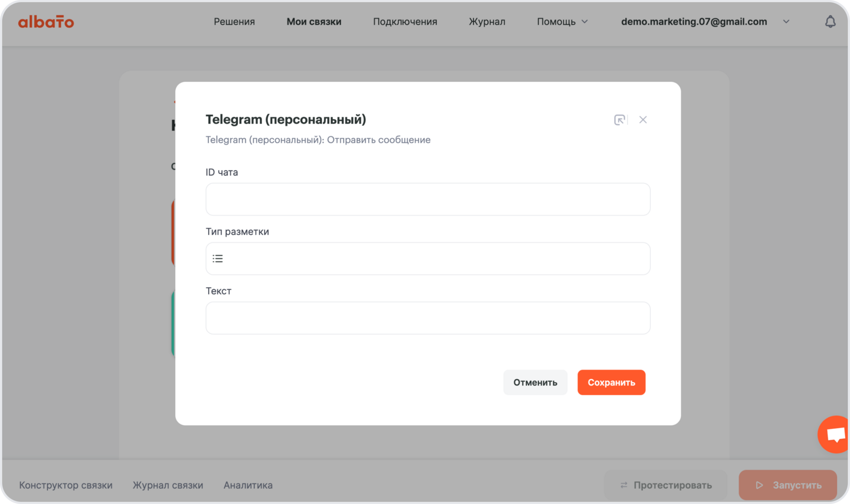Expand the account email dropdown arrow

[786, 22]
